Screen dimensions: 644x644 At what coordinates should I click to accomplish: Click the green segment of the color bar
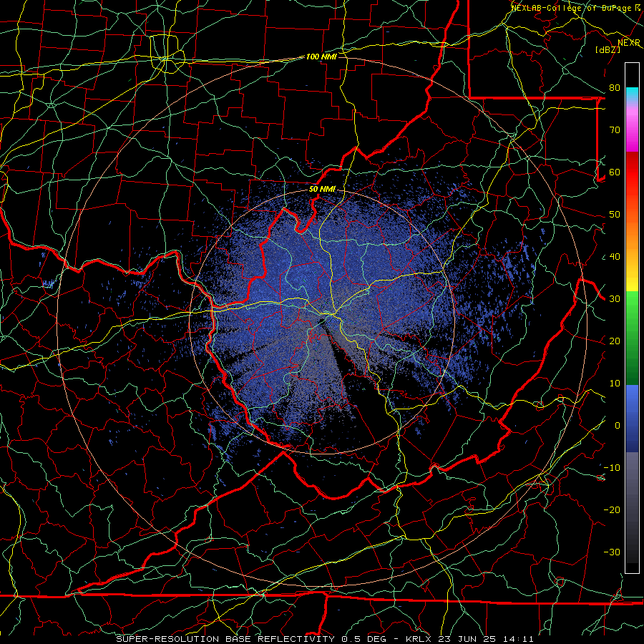click(632, 337)
